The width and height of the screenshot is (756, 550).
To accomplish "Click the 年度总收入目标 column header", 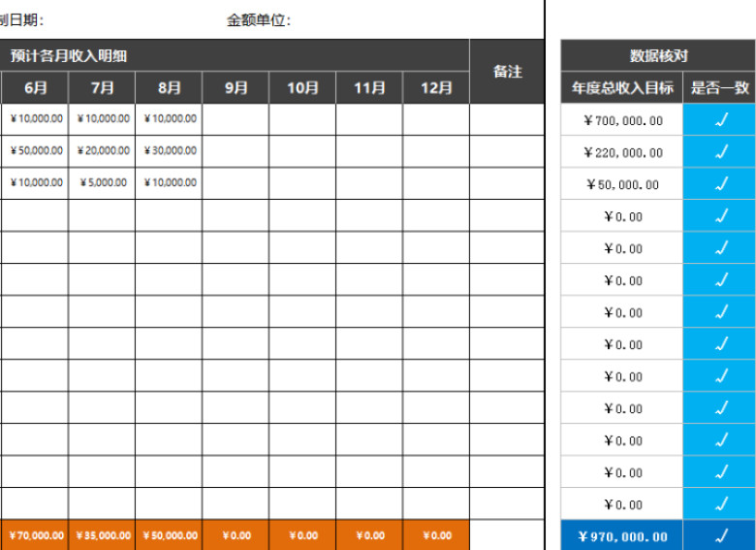I will pyautogui.click(x=622, y=88).
